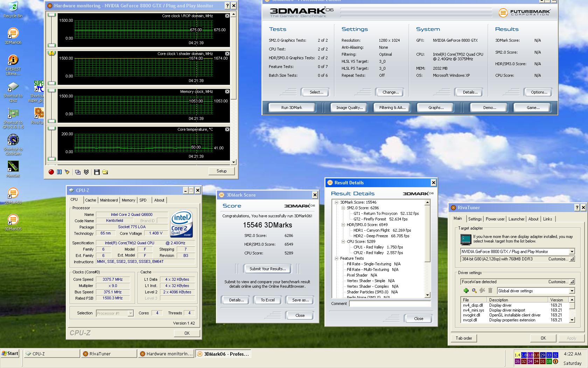
Task: Click the Filtering & AA button
Action: [392, 108]
